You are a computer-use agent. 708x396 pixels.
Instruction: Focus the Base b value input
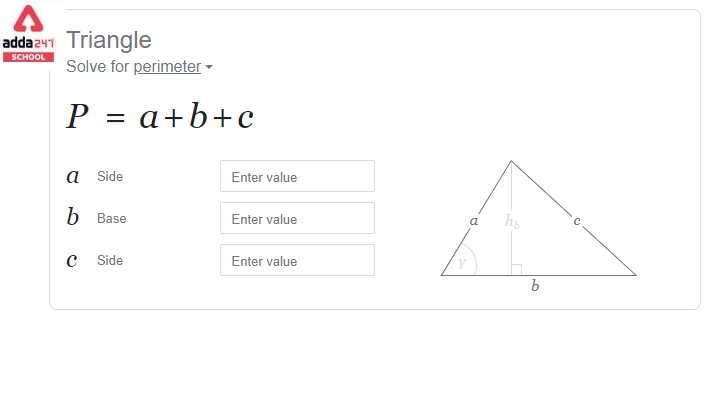point(297,218)
